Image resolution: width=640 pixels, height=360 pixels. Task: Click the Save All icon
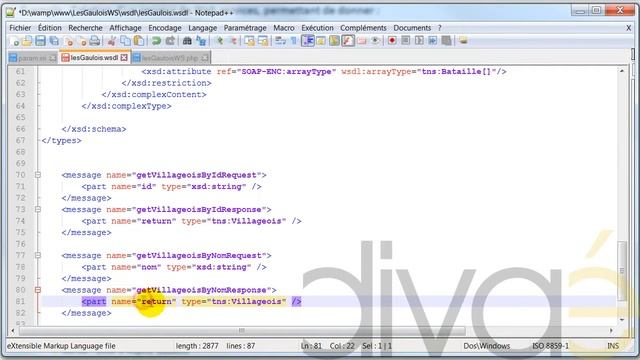click(54, 40)
